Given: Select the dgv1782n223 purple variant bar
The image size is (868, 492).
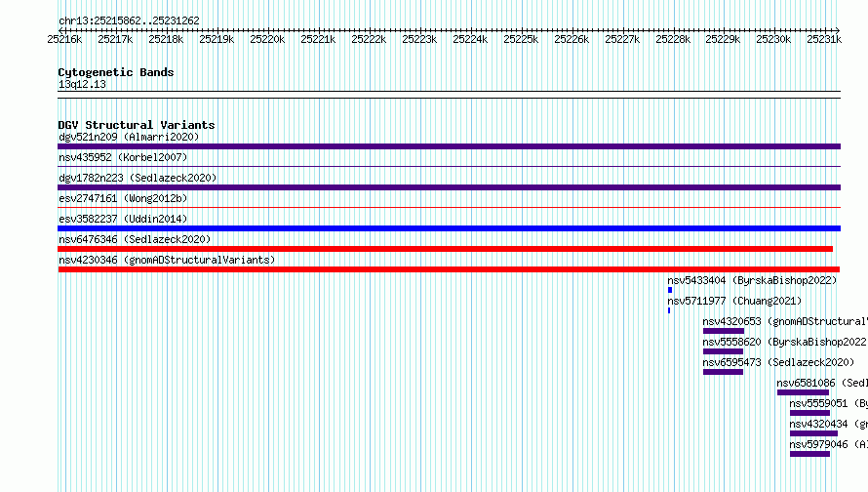Looking at the screenshot, I should pos(449,187).
